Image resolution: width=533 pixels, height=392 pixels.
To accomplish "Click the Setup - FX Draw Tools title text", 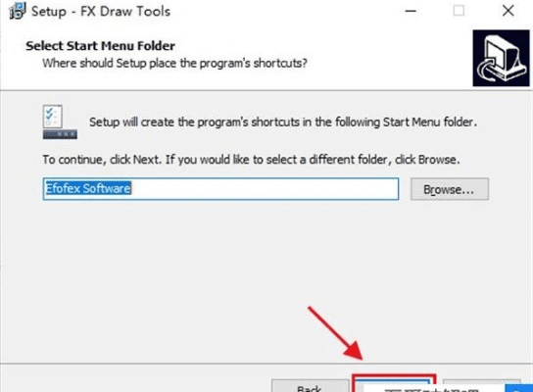I will tap(101, 11).
